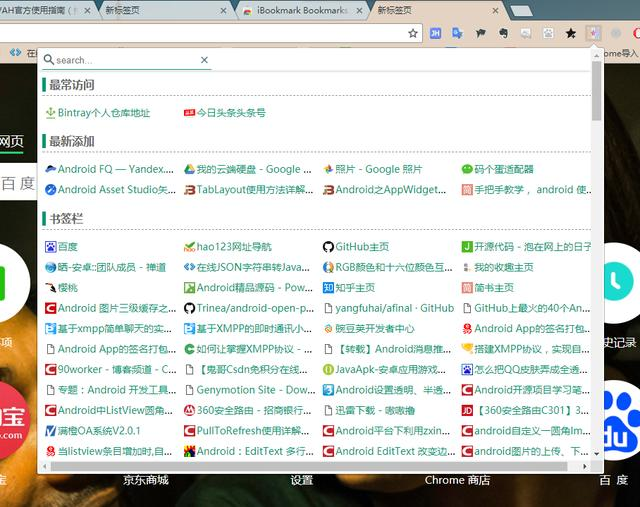The image size is (640, 507).
Task: Open 开源代码 - 泡在网上的日子 bookmark
Action: (526, 247)
